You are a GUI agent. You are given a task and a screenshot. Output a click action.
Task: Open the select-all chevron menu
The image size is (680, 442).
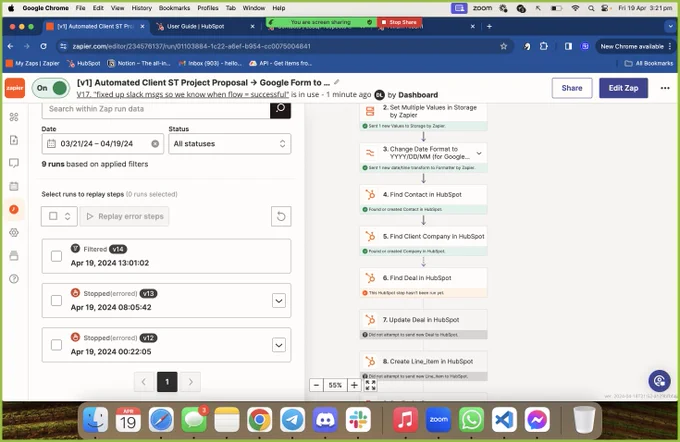(x=68, y=216)
